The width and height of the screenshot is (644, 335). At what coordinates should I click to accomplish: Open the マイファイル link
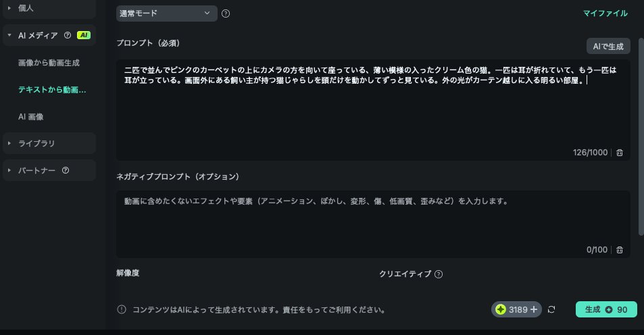click(x=605, y=13)
